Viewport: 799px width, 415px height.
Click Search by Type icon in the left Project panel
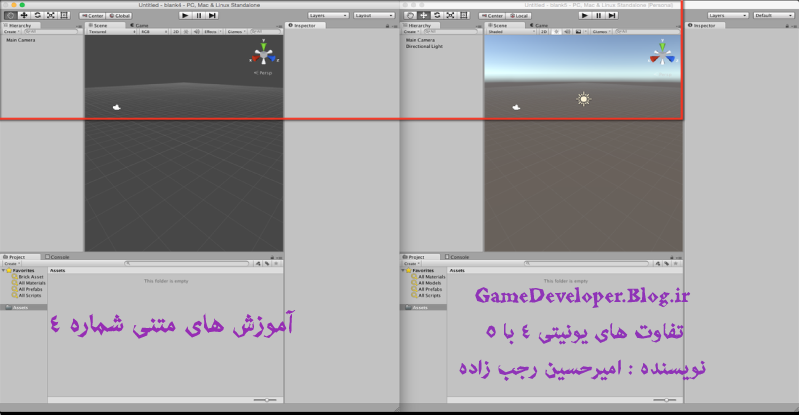click(x=258, y=264)
